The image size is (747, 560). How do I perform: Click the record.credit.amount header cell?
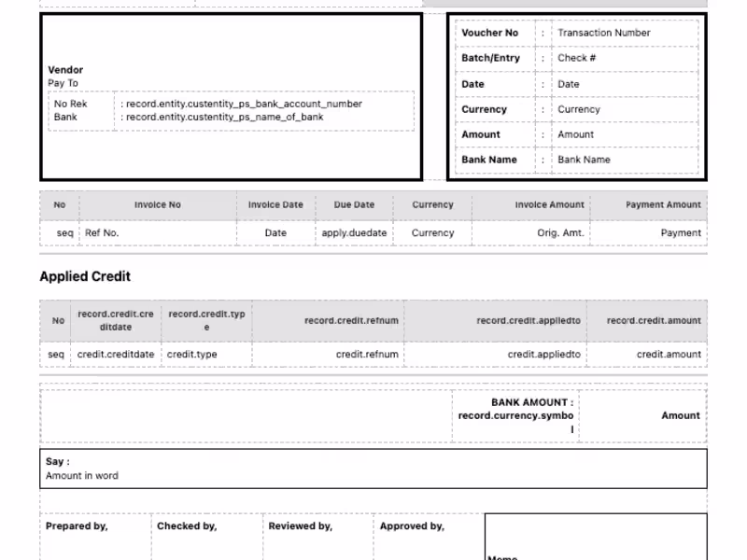coord(647,321)
